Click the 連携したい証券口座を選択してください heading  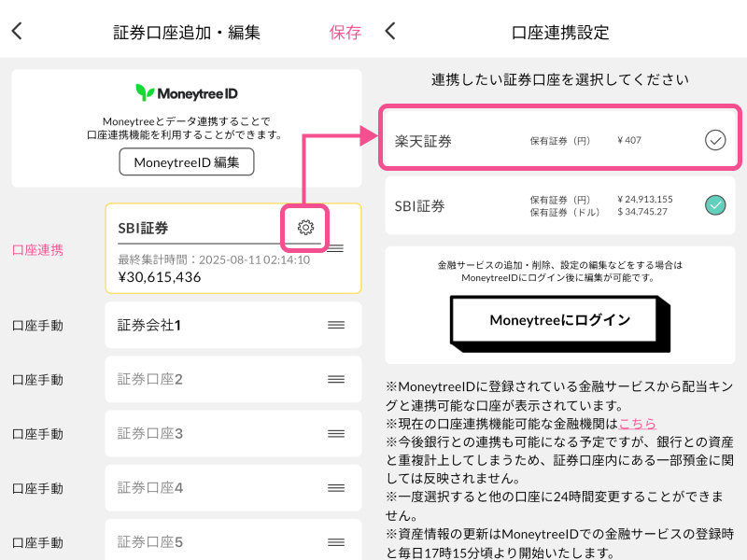[559, 79]
